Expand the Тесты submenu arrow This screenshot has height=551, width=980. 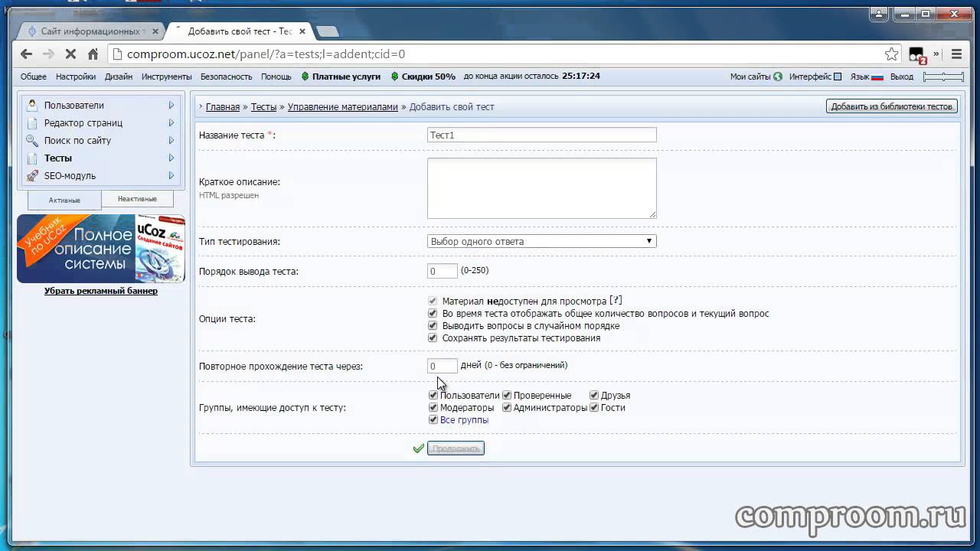[x=171, y=158]
